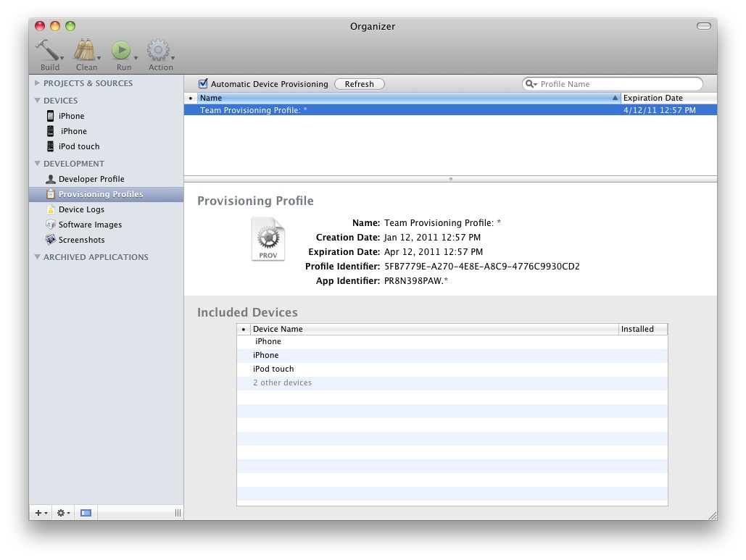The width and height of the screenshot is (746, 560).
Task: Click the 4/12/11 12:57 PM expiration cell
Action: pos(660,110)
